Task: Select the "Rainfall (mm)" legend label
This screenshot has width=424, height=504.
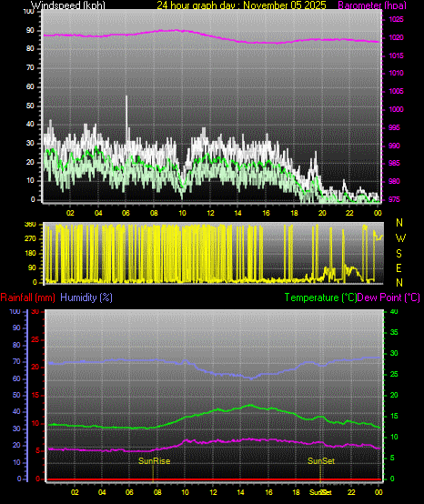Action: (27, 297)
